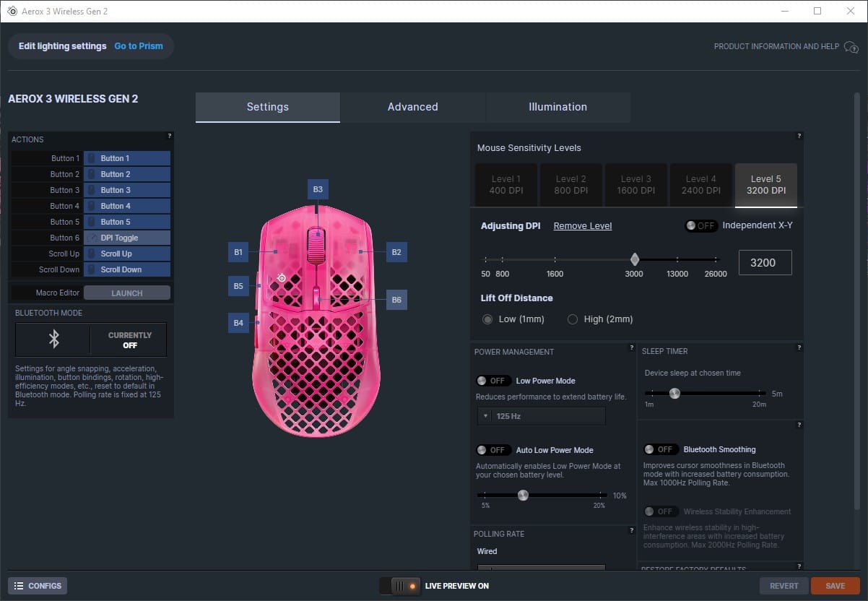Image resolution: width=868 pixels, height=601 pixels.
Task: Click the B4 marker on mouse image
Action: coord(238,323)
